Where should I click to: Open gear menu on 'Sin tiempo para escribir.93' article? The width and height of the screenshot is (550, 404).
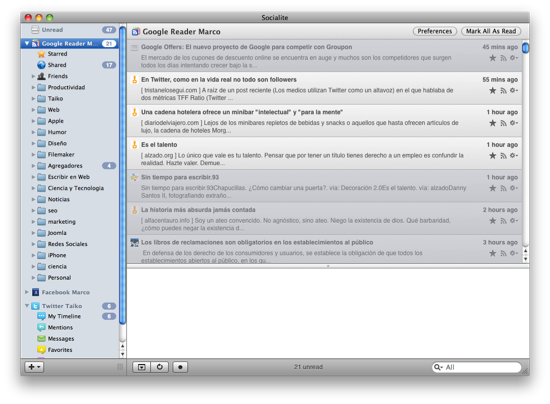coord(514,188)
